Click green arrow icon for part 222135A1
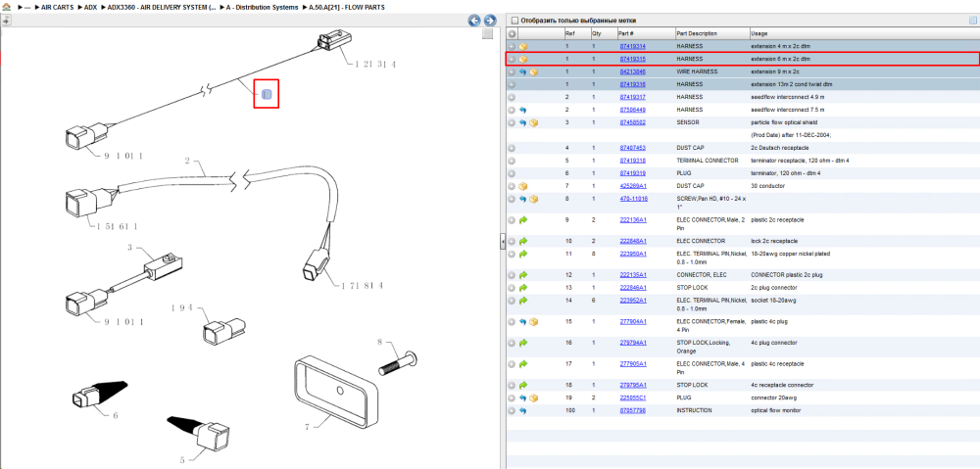980x469 pixels. 523,275
